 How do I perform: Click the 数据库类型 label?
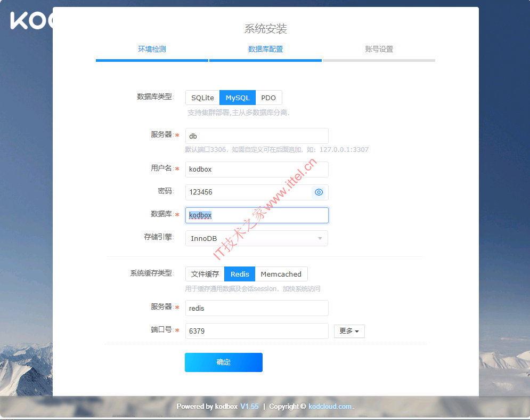tap(155, 97)
